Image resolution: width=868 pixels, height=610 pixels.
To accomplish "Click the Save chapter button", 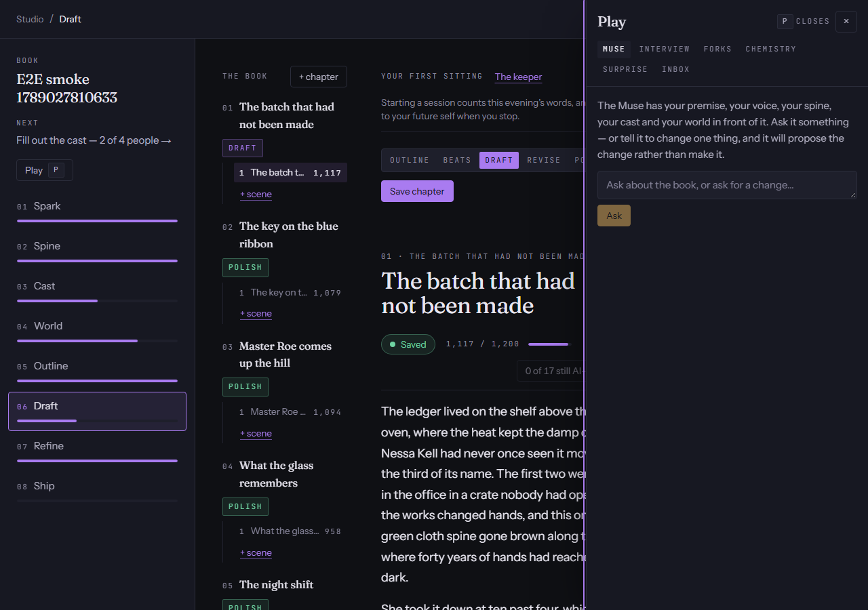I will (417, 191).
